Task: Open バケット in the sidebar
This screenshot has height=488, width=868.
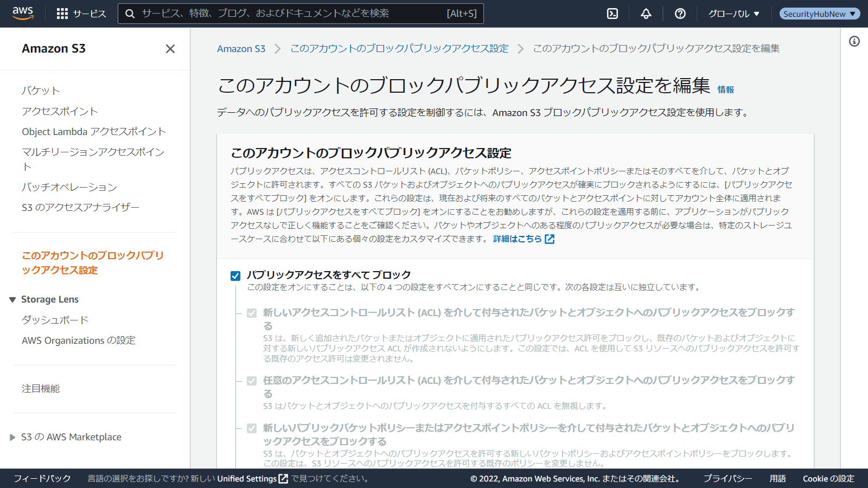Action: pos(41,91)
